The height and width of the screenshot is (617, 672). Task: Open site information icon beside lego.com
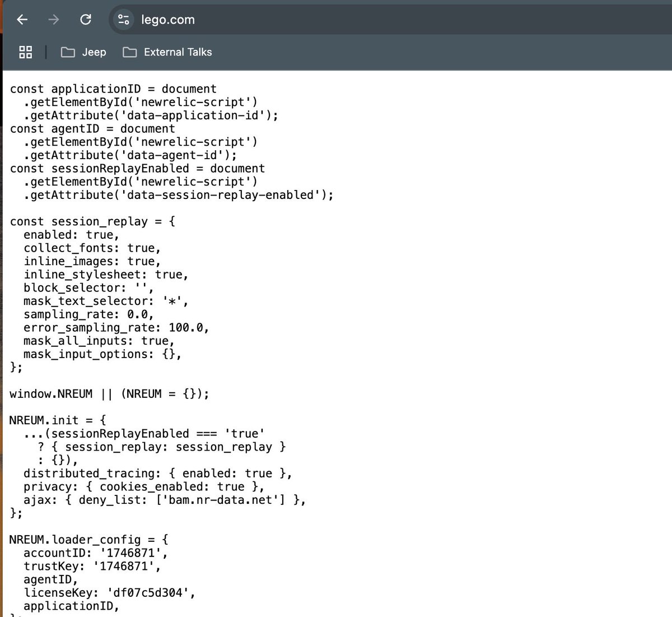pos(124,20)
